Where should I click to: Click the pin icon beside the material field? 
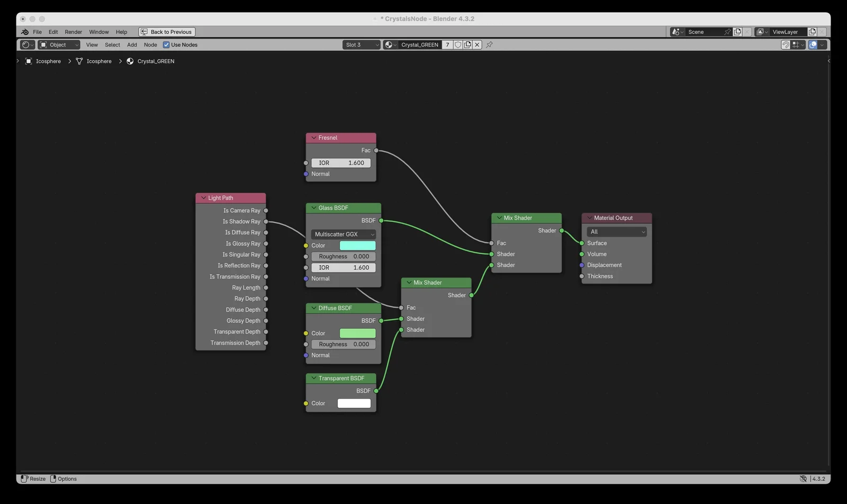click(x=489, y=45)
